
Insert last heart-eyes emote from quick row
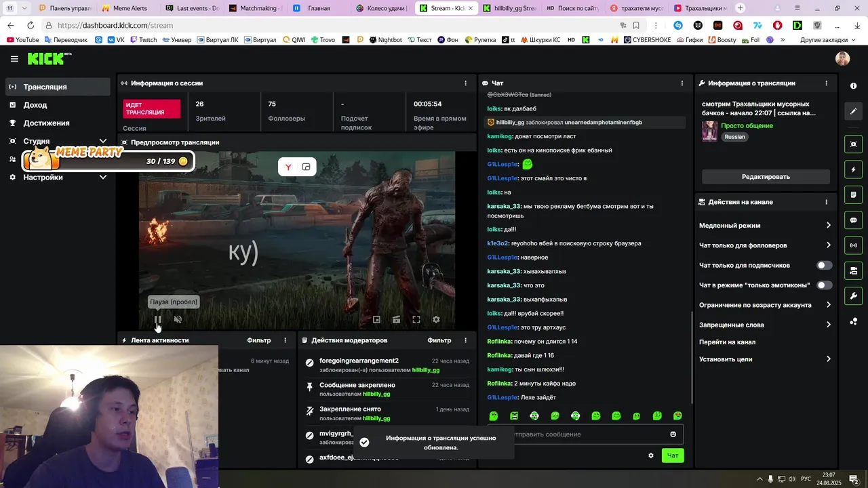click(677, 416)
